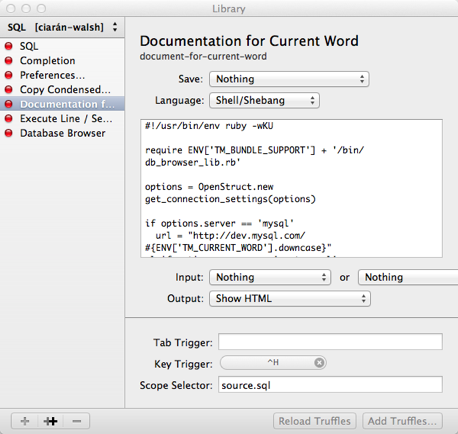Click the single plus add button
The height and width of the screenshot is (434, 458).
(25, 421)
